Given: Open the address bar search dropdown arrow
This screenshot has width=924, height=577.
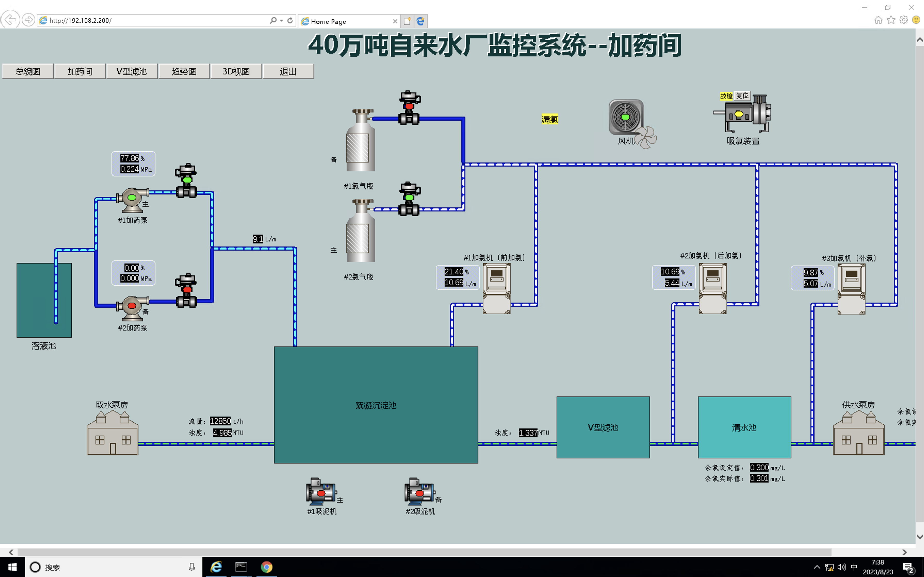Looking at the screenshot, I should [x=281, y=21].
